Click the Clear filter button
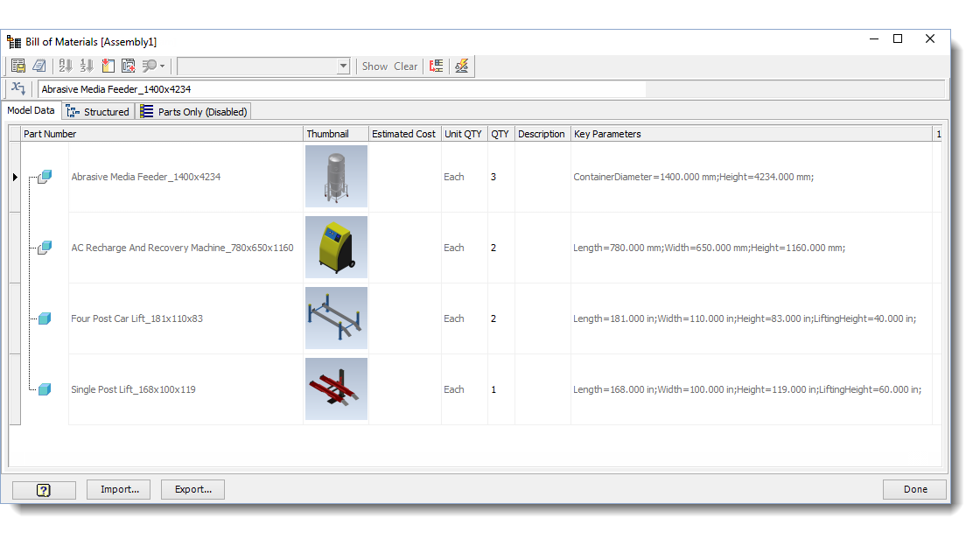Viewport: 973px width, 560px height. [x=405, y=66]
